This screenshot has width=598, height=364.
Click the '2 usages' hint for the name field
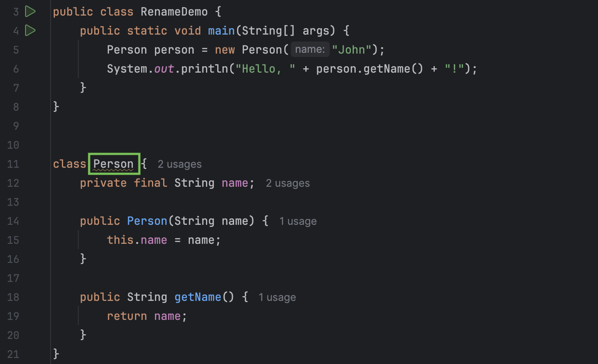[287, 183]
